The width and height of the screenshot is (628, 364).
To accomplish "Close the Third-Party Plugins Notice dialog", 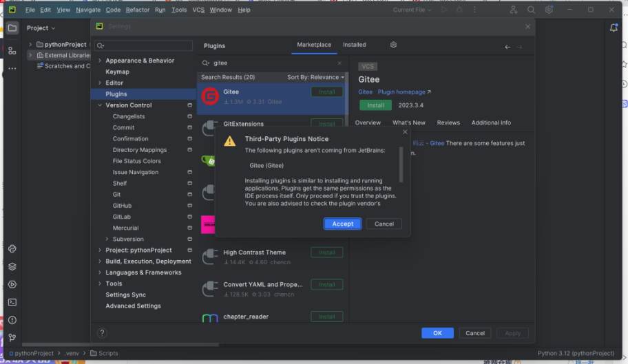I will pyautogui.click(x=405, y=132).
